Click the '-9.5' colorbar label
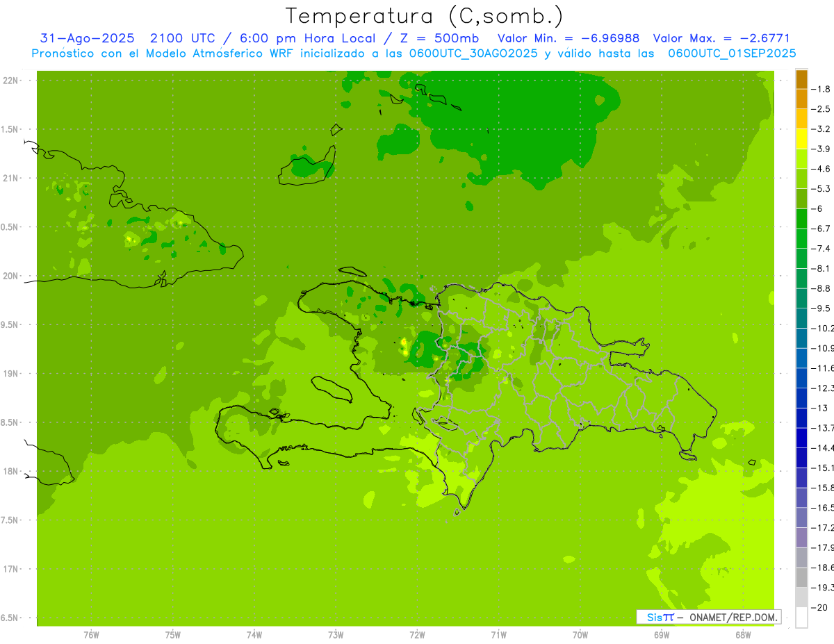This screenshot has height=644, width=834. click(821, 308)
